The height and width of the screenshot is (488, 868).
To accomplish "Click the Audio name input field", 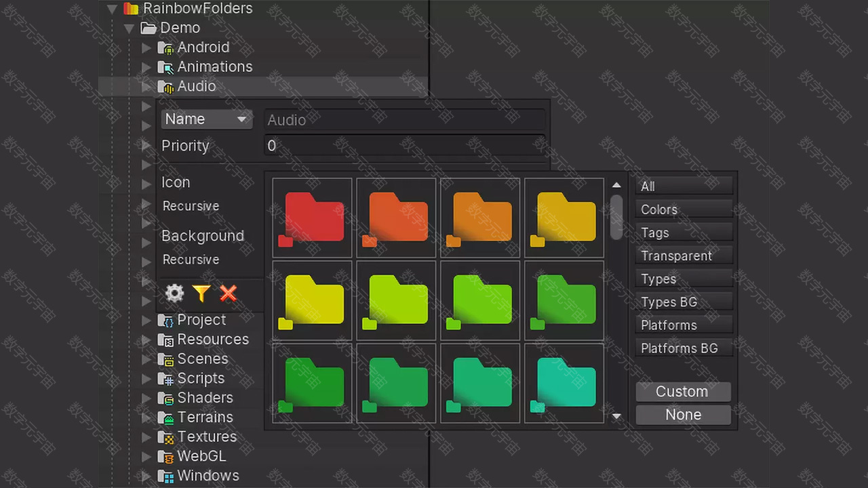I will click(404, 120).
